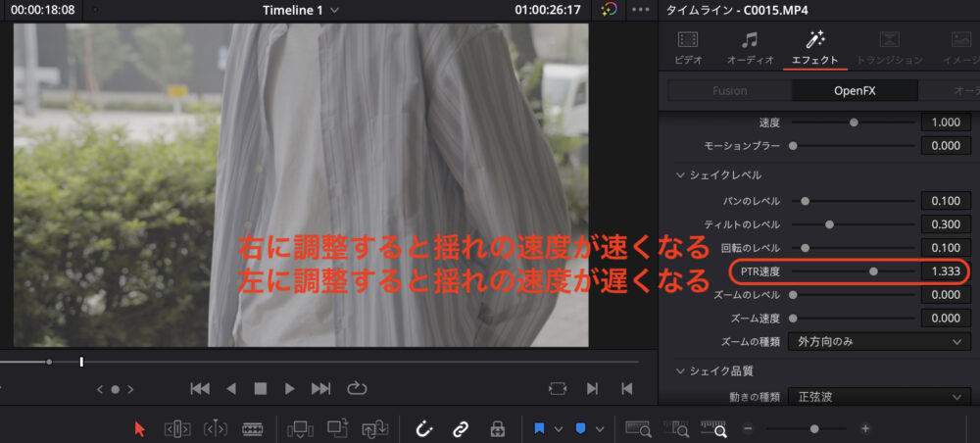The width and height of the screenshot is (980, 443).
Task: Collapse the Shake Level section
Action: (680, 174)
